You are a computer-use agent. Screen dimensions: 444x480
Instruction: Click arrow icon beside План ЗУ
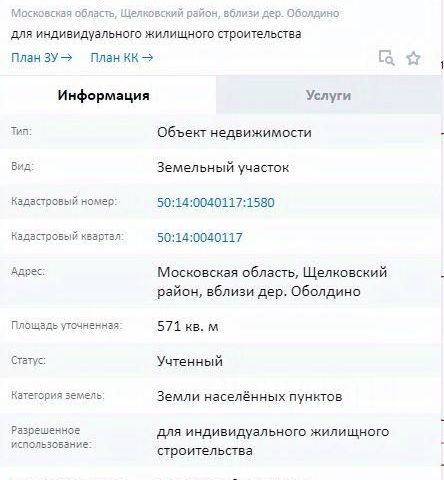[66, 58]
